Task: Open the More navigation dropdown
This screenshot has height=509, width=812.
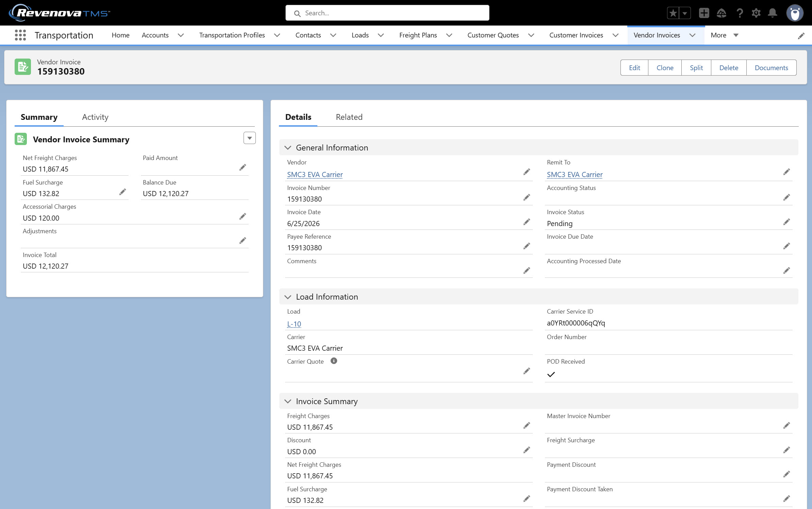Action: coord(725,35)
